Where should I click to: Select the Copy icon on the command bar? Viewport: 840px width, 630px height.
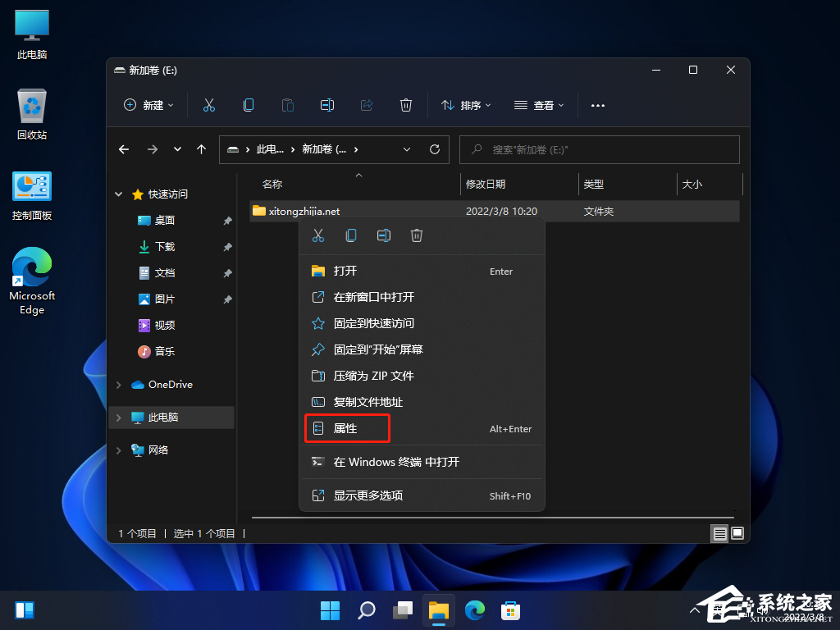tap(248, 105)
